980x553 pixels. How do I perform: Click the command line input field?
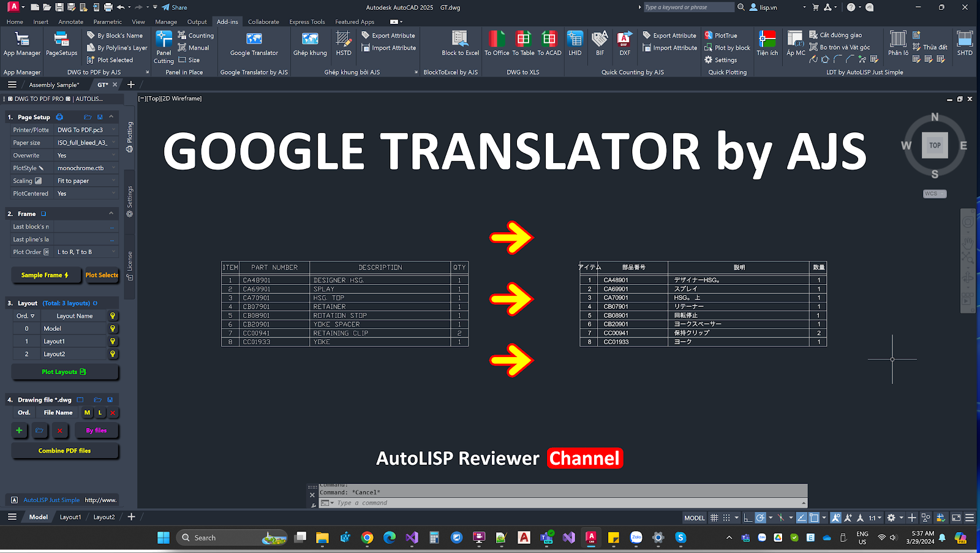coord(563,503)
